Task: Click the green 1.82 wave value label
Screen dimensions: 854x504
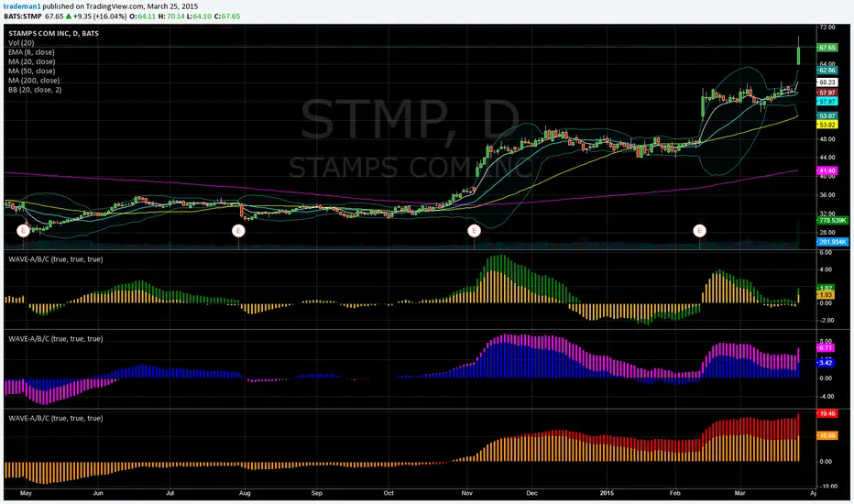Action: tap(825, 287)
